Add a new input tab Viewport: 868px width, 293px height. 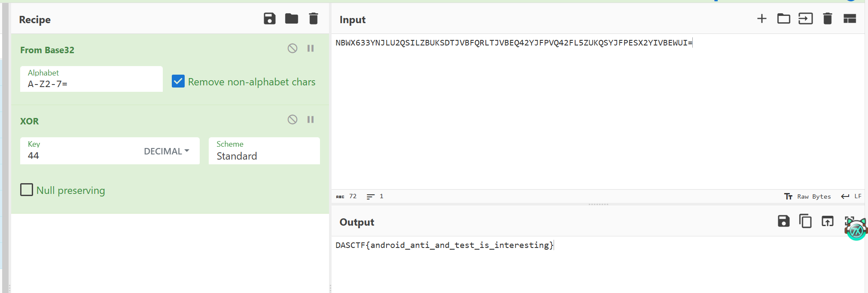click(761, 19)
